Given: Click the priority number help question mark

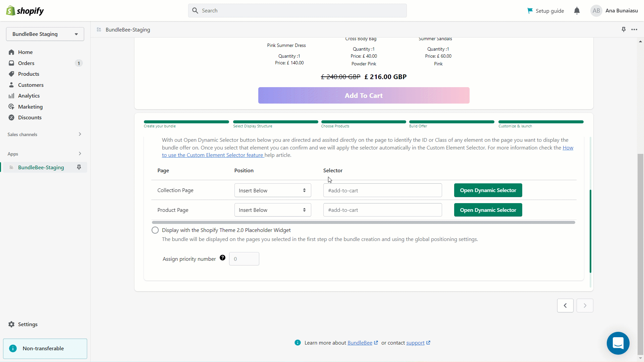Looking at the screenshot, I should pyautogui.click(x=222, y=258).
